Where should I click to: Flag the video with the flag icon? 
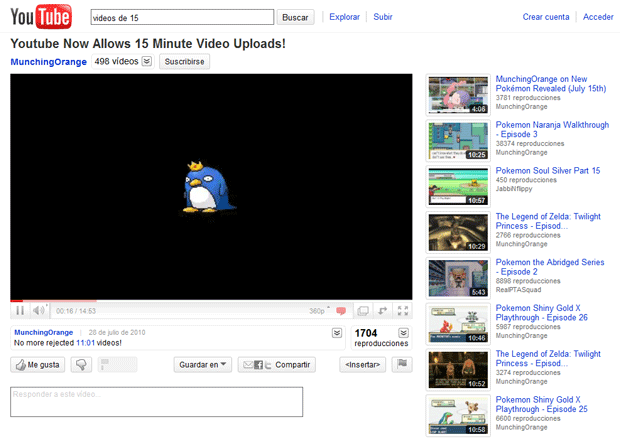(x=402, y=364)
